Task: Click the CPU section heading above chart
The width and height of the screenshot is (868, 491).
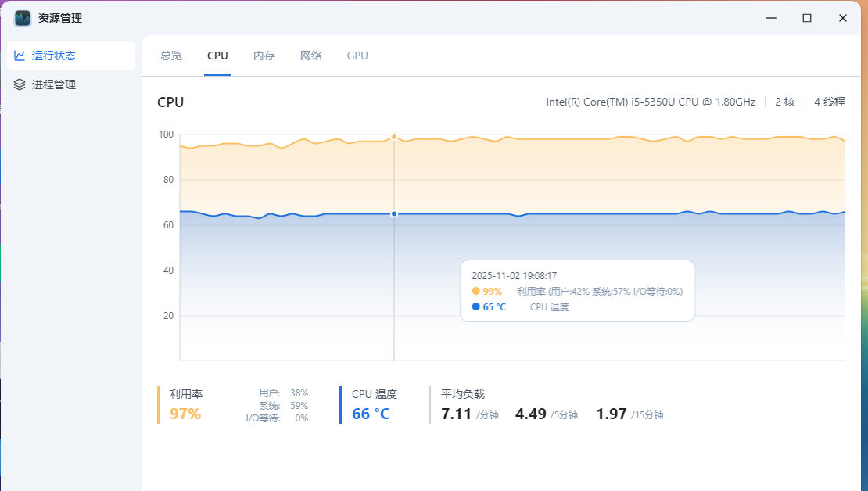Action: pos(170,102)
